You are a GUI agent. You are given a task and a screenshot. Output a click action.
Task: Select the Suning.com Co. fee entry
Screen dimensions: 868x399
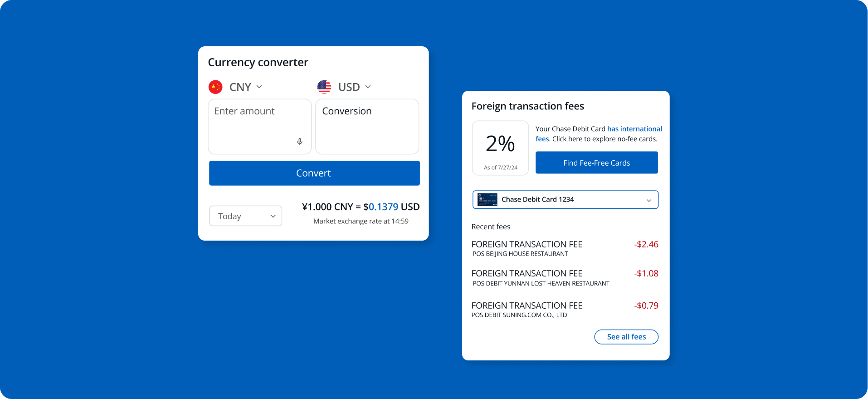(x=564, y=310)
